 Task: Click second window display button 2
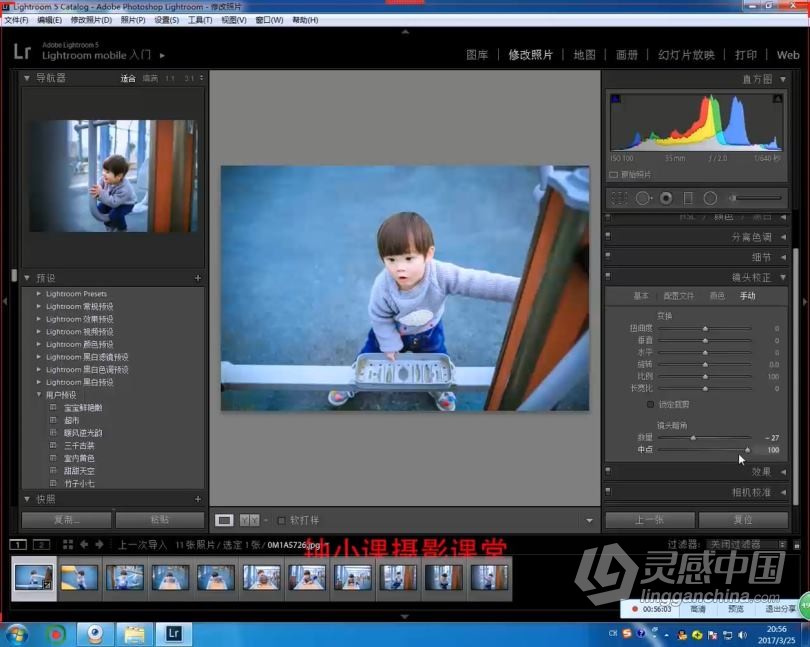click(x=41, y=545)
